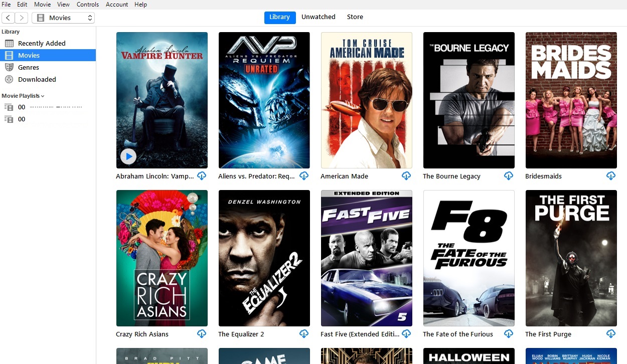Click the Halloween poster in bottom row
The height and width of the screenshot is (364, 627).
point(469,356)
